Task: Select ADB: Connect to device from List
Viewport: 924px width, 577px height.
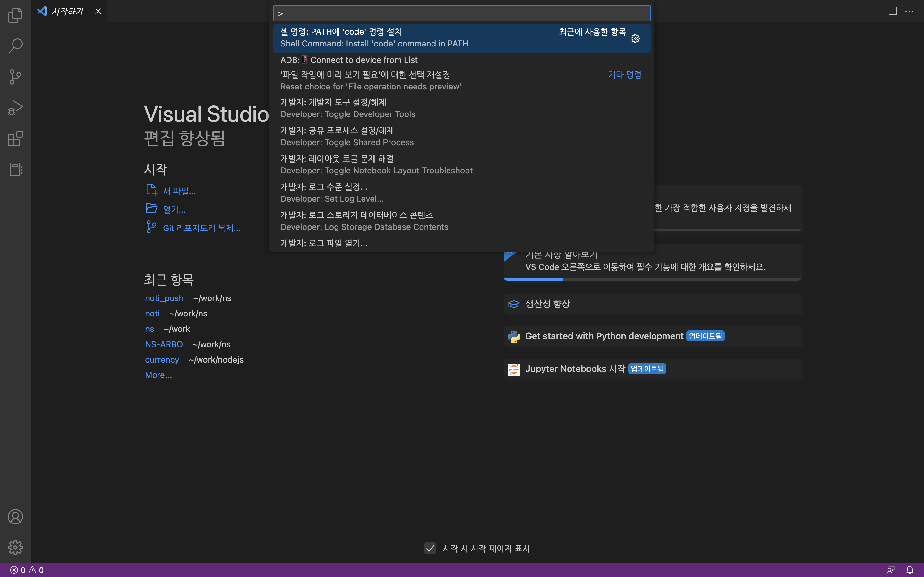Action: point(349,60)
